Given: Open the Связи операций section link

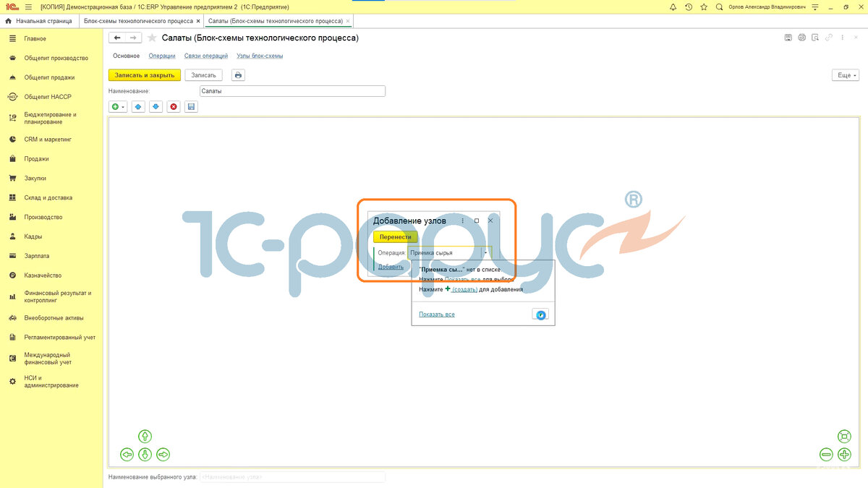Looking at the screenshot, I should click(206, 56).
